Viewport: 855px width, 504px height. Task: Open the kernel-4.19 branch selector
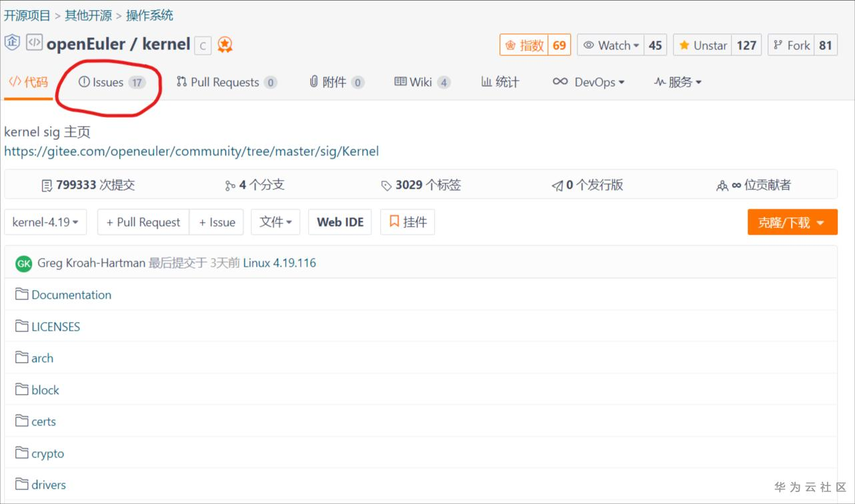[45, 221]
